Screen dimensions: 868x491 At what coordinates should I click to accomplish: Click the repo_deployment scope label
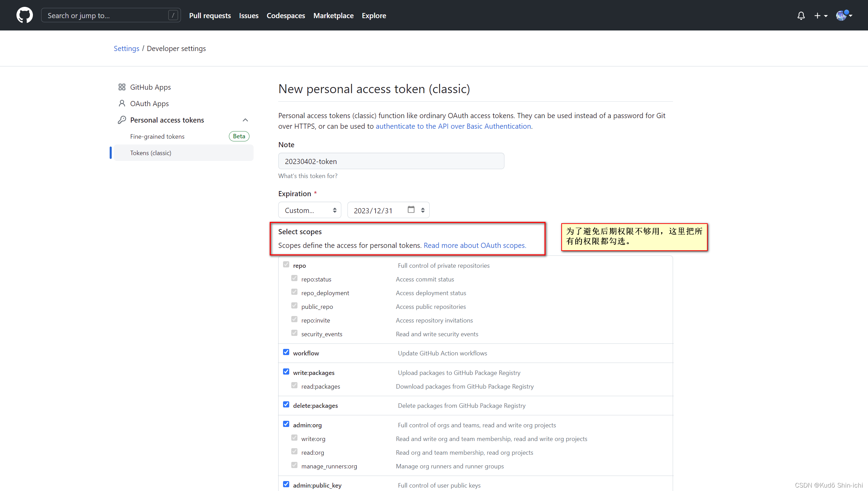point(325,293)
